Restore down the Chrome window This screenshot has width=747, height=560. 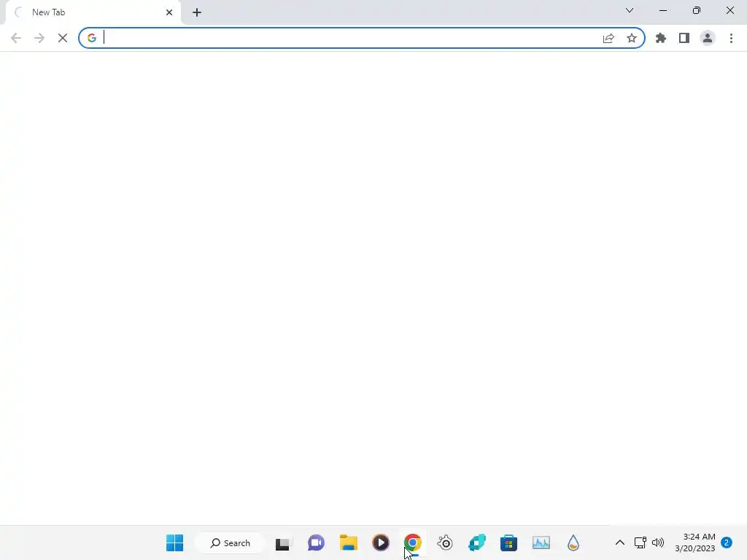pos(697,10)
